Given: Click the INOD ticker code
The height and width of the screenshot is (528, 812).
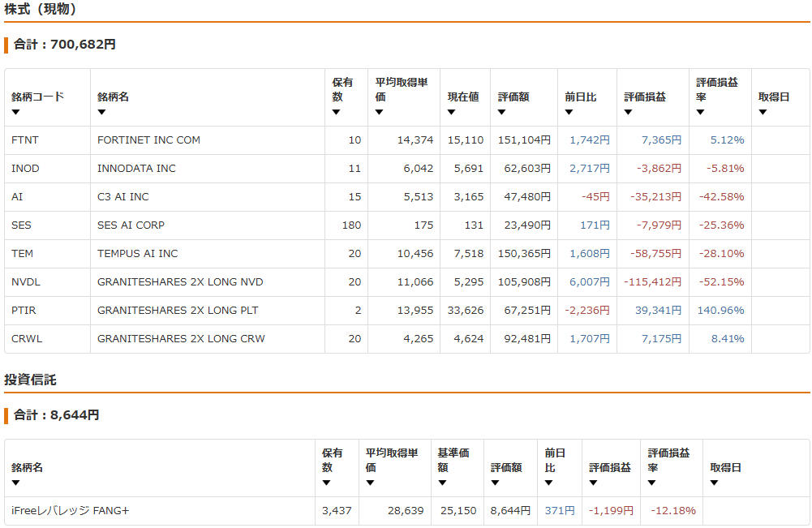Looking at the screenshot, I should point(25,168).
